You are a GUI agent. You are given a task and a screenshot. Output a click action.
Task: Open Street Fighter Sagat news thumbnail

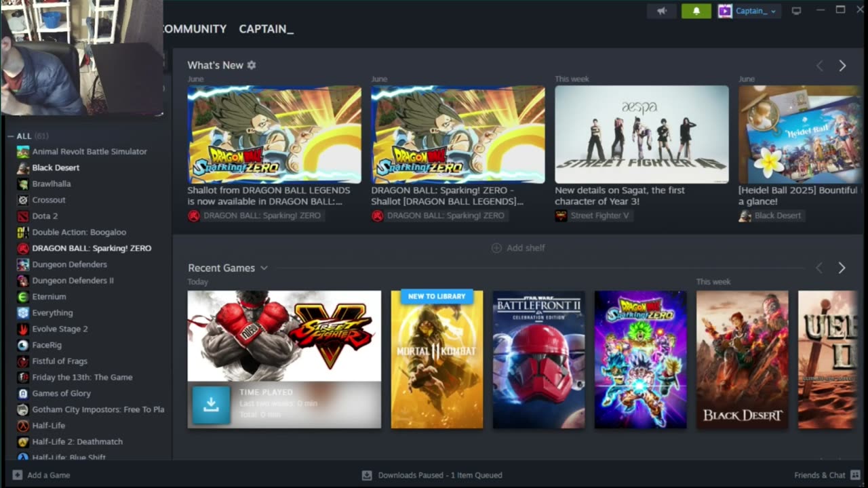(642, 134)
